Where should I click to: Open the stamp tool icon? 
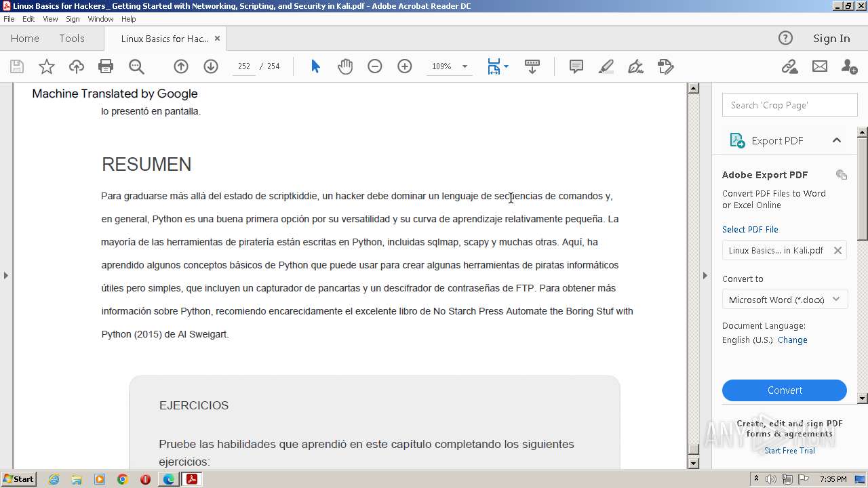[x=666, y=66]
